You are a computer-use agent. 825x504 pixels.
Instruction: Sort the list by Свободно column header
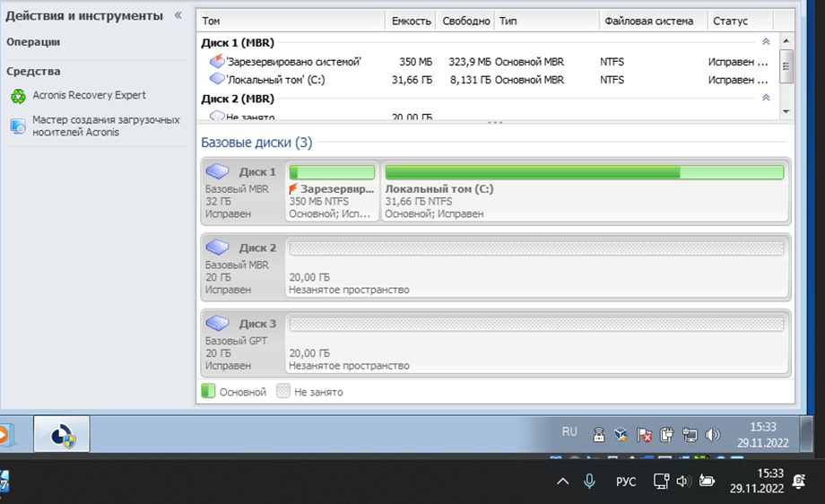click(x=465, y=21)
